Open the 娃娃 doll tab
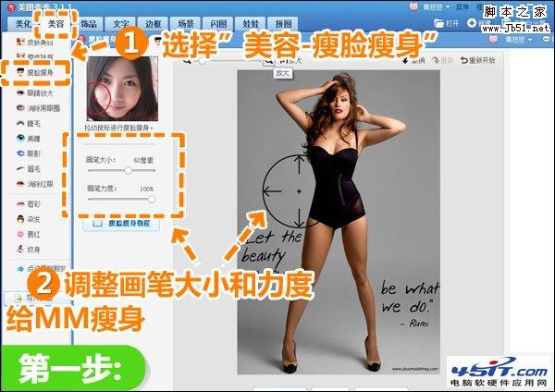This screenshot has height=392, width=555. (251, 24)
